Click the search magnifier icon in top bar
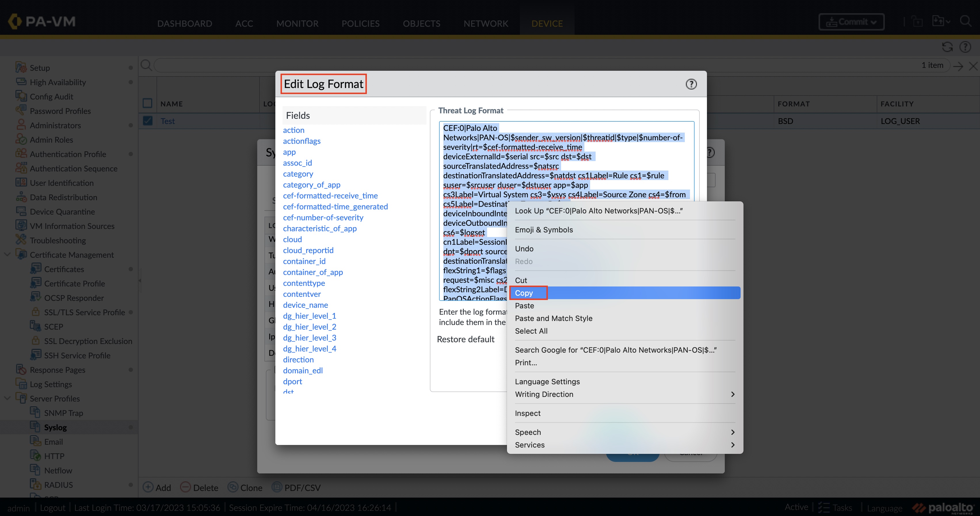The image size is (980, 516). tap(965, 21)
